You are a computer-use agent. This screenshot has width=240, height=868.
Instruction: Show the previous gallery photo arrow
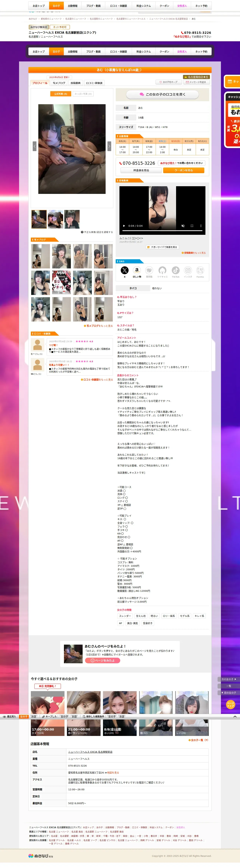[x=34, y=146]
